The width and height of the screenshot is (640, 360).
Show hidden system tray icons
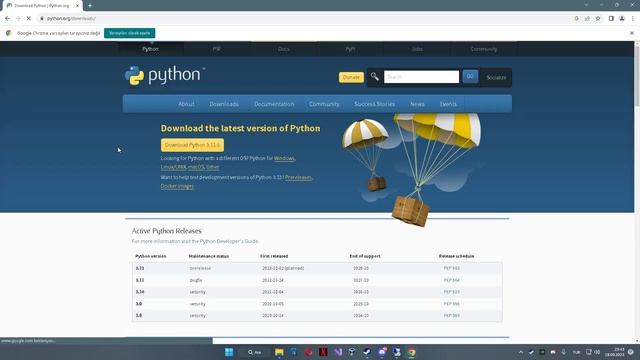[x=521, y=352]
